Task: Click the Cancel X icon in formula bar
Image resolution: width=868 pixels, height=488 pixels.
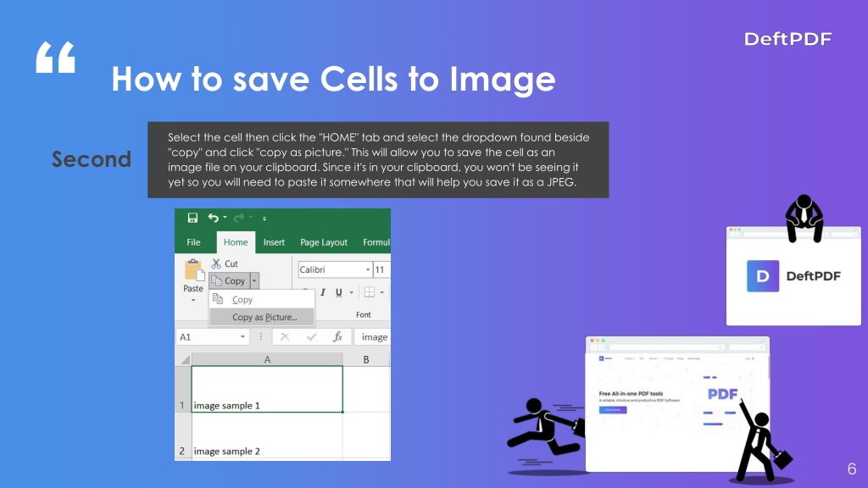Action: (285, 337)
